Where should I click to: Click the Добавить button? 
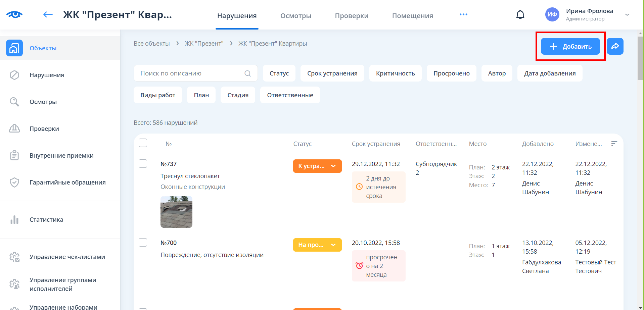[x=570, y=46]
